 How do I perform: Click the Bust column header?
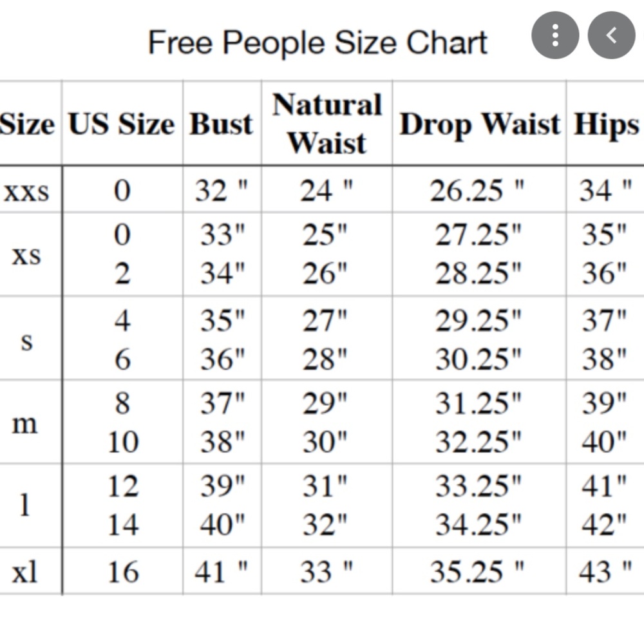pos(222,124)
